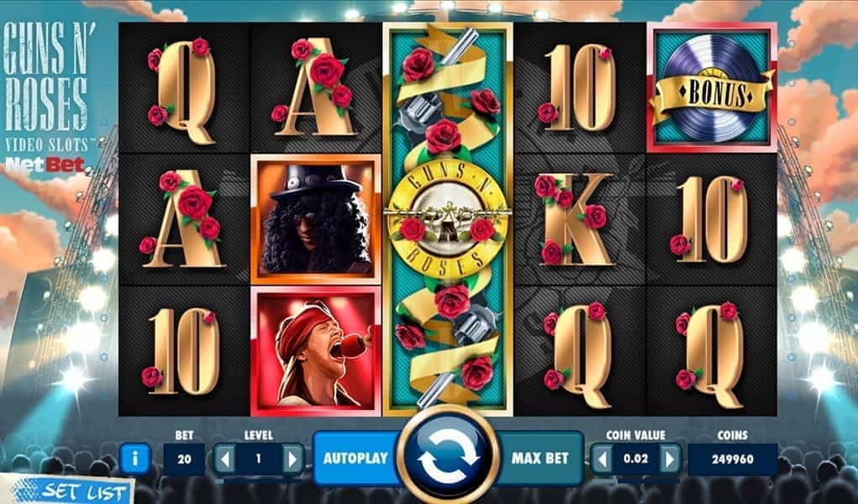Screen dimensions: 858x504
Task: Lower the coin value with left arrow
Action: (x=602, y=459)
